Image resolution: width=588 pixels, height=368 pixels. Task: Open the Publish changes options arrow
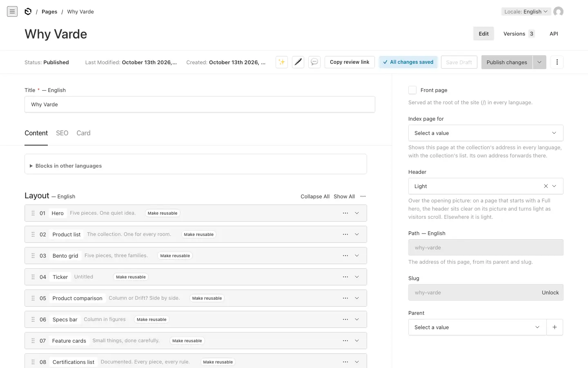pos(539,62)
